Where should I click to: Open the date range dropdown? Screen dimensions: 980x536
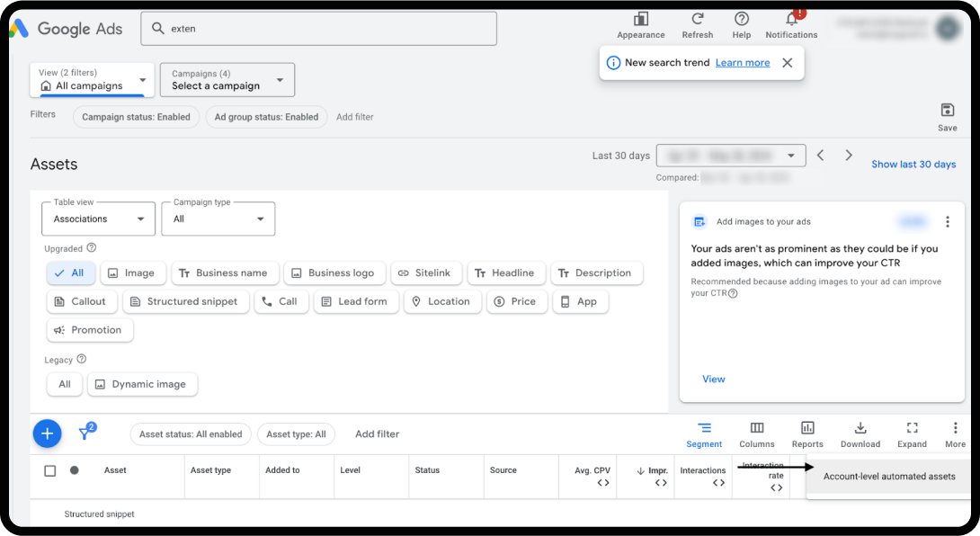(731, 155)
